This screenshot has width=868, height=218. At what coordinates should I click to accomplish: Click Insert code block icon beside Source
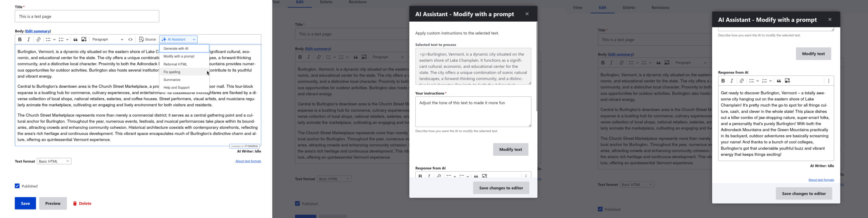pyautogui.click(x=131, y=40)
